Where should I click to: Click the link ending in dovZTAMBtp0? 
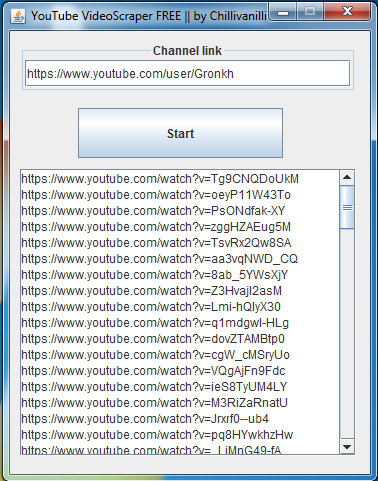pos(153,339)
